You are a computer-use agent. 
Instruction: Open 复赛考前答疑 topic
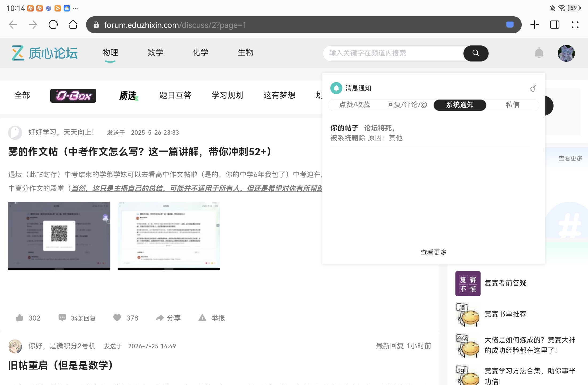(x=505, y=283)
